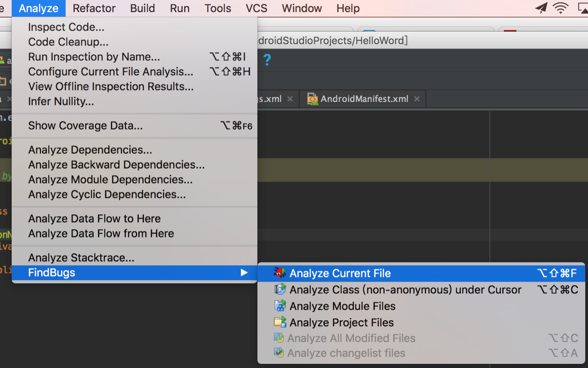Click Show Coverage Data option
588x368 pixels.
tap(85, 126)
